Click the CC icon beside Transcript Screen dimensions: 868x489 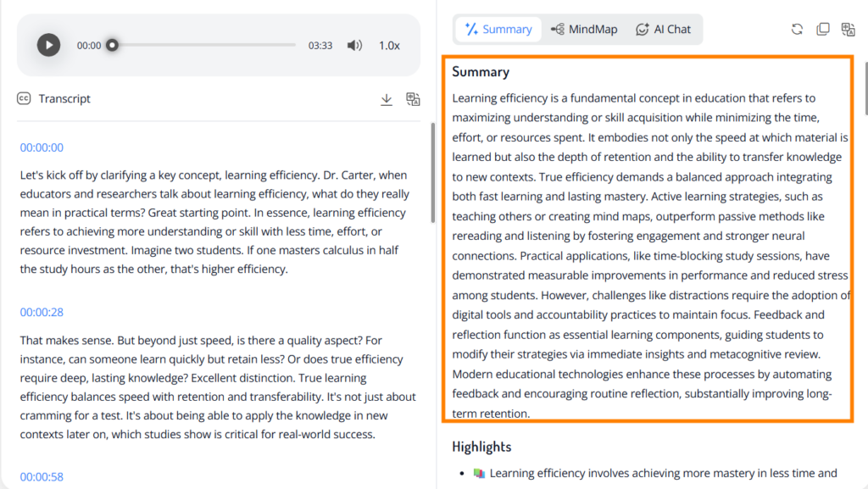[24, 98]
